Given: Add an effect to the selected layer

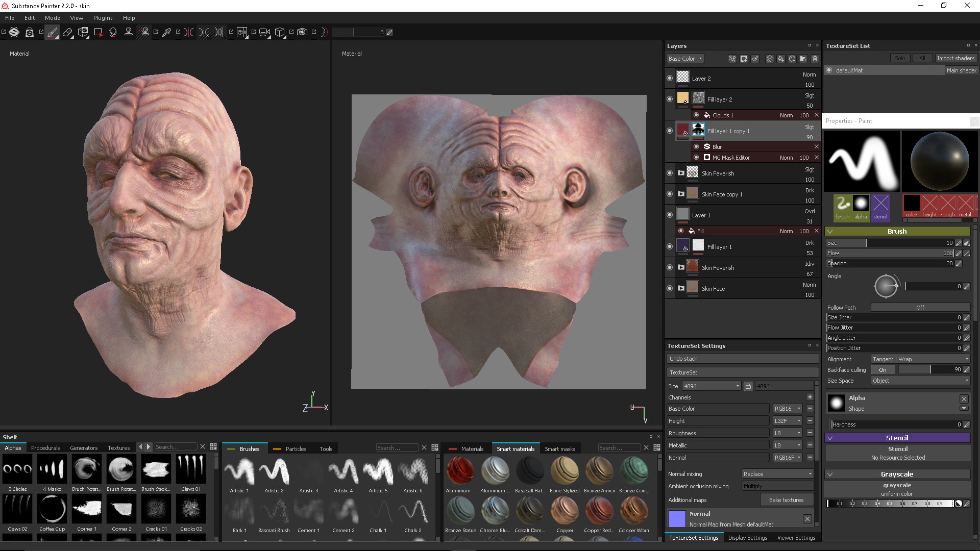Looking at the screenshot, I should (x=732, y=59).
